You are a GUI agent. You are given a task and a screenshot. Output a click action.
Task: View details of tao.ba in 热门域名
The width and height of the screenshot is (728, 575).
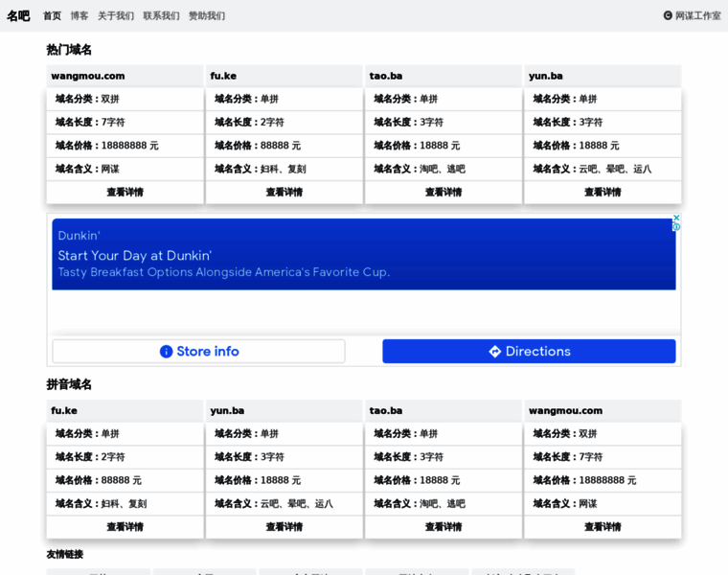click(x=444, y=193)
